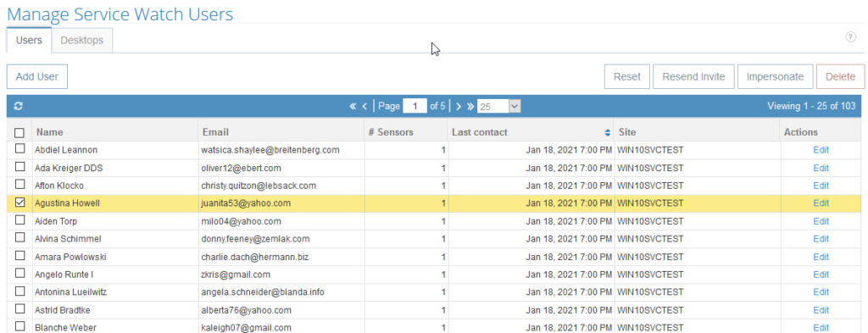The width and height of the screenshot is (868, 333).
Task: Click email juanita53@yahoo.com
Action: [246, 203]
